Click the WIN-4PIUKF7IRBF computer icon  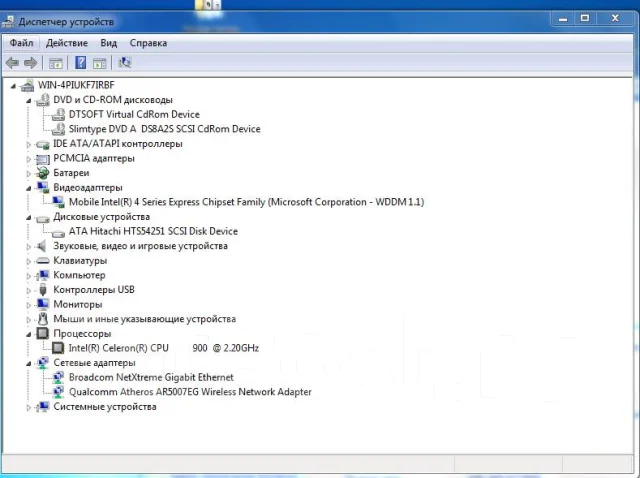coord(27,85)
